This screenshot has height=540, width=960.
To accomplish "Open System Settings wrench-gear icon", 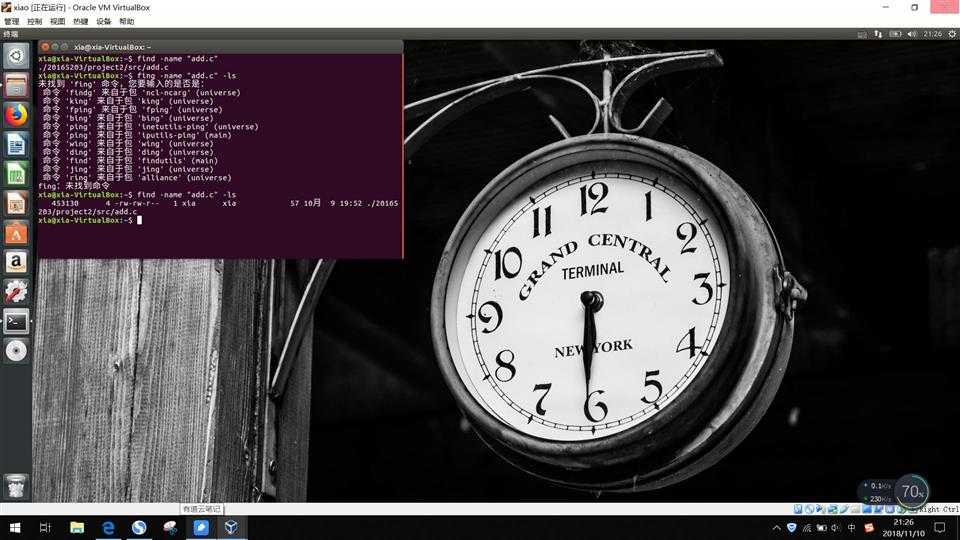I will click(16, 291).
